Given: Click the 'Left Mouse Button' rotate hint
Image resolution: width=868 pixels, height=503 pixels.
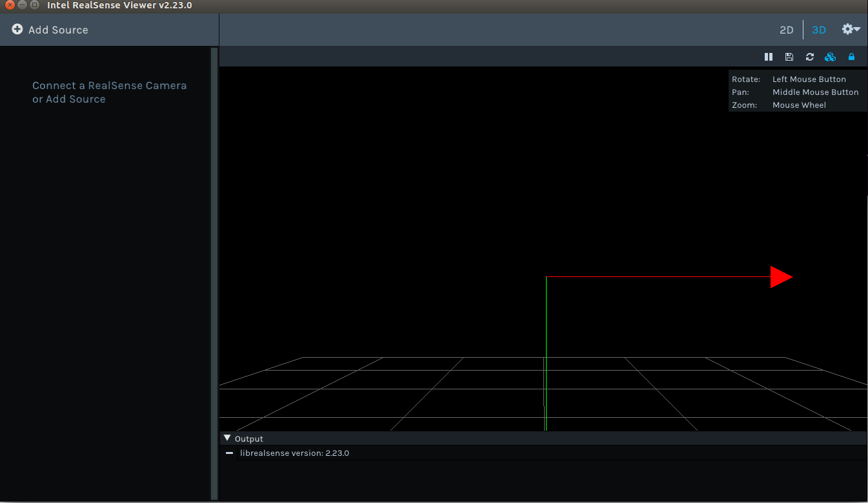Looking at the screenshot, I should click(x=809, y=79).
